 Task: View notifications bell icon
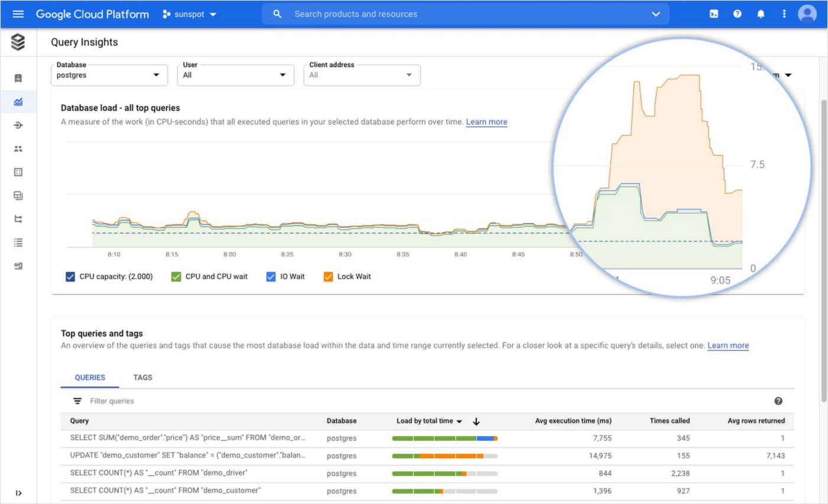click(x=761, y=14)
